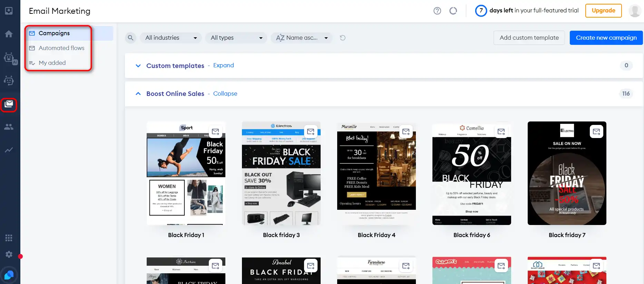Image resolution: width=644 pixels, height=284 pixels.
Task: Click the Collapse link beside Boost Online Sales
Action: 225,94
